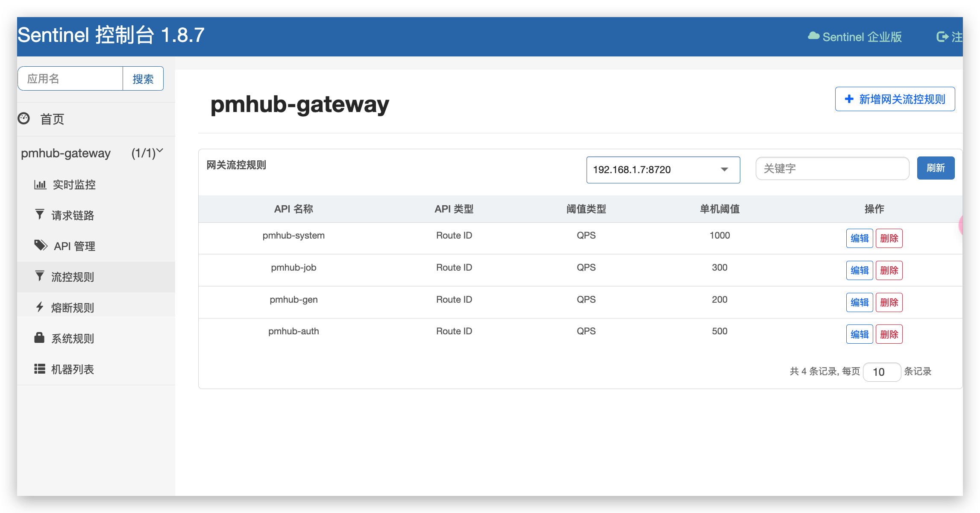Edit the pmhub-job rule
Viewport: 980px width, 513px height.
pyautogui.click(x=860, y=270)
